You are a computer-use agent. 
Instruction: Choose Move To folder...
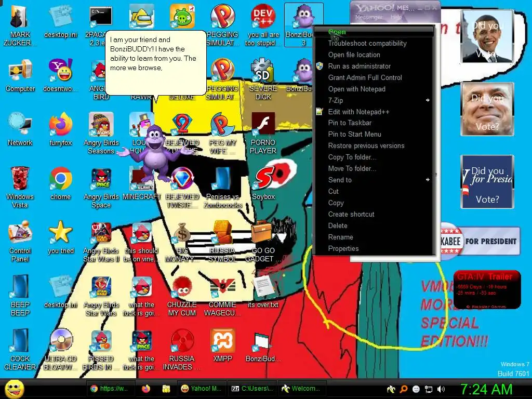coord(374,169)
